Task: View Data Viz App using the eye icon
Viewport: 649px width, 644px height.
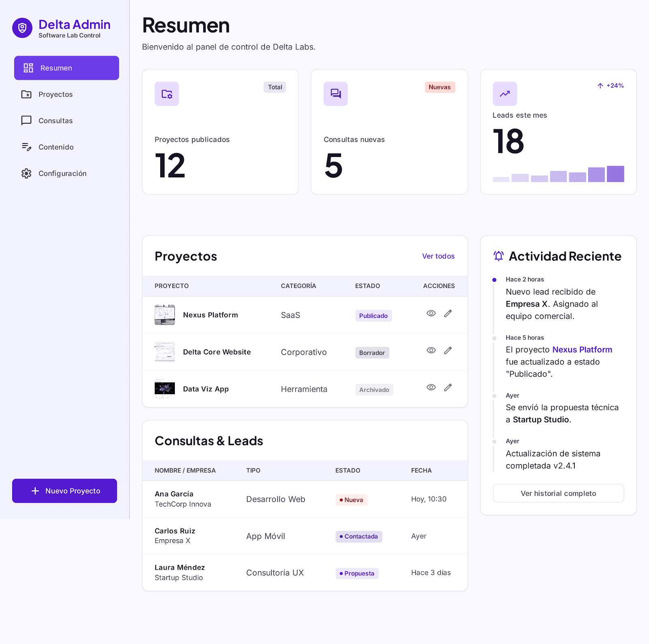Action: 431,388
